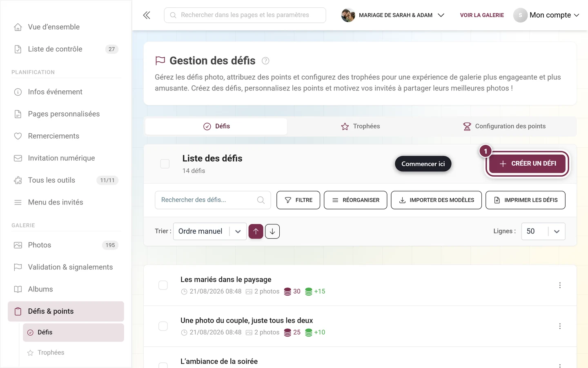Click the puzzle icon for Tous les outils
Screen dimensions: 588x368
[x=18, y=180]
